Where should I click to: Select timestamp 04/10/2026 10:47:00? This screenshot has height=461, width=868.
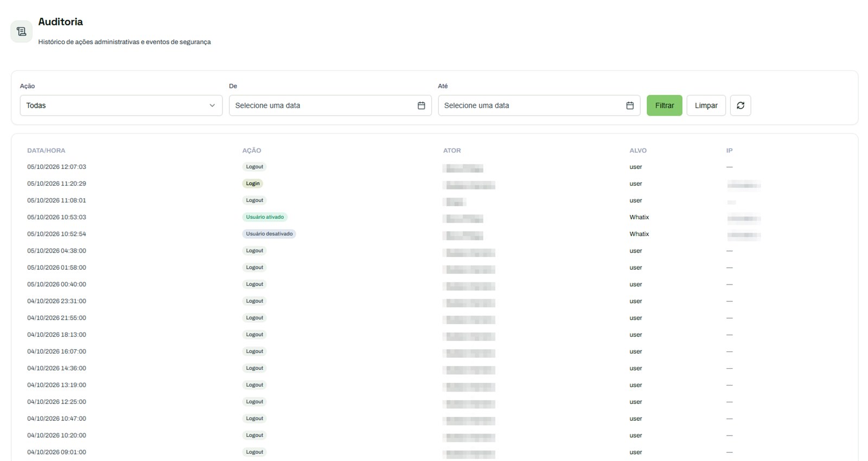coord(56,419)
